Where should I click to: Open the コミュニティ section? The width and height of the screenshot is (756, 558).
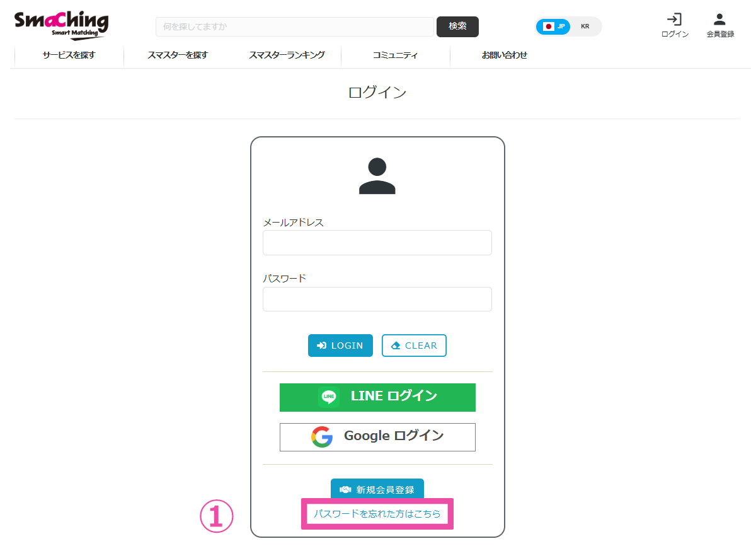(395, 56)
